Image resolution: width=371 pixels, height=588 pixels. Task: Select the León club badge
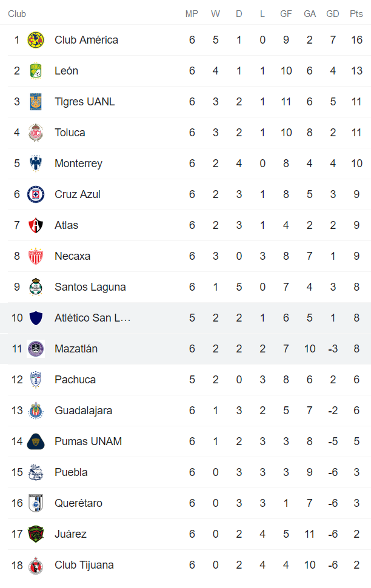[x=35, y=70]
